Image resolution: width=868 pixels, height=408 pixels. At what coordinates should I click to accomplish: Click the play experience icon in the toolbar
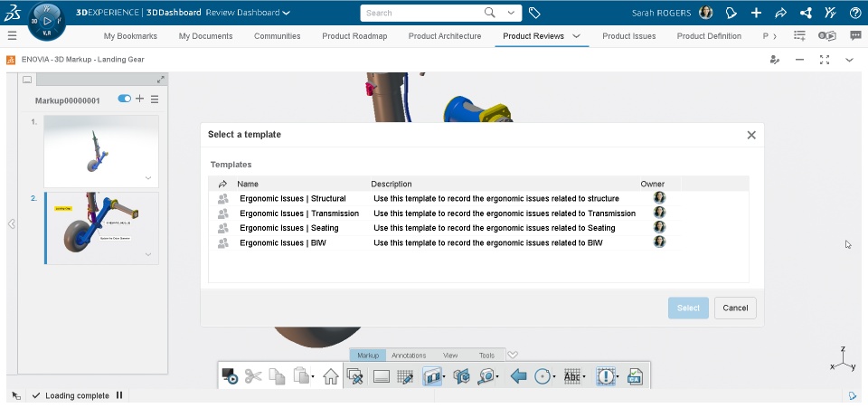[230, 376]
